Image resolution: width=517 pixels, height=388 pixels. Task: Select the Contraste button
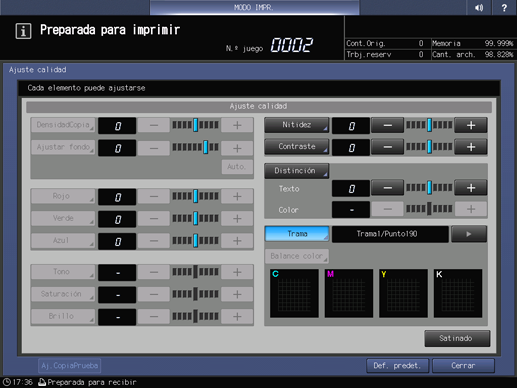[297, 147]
